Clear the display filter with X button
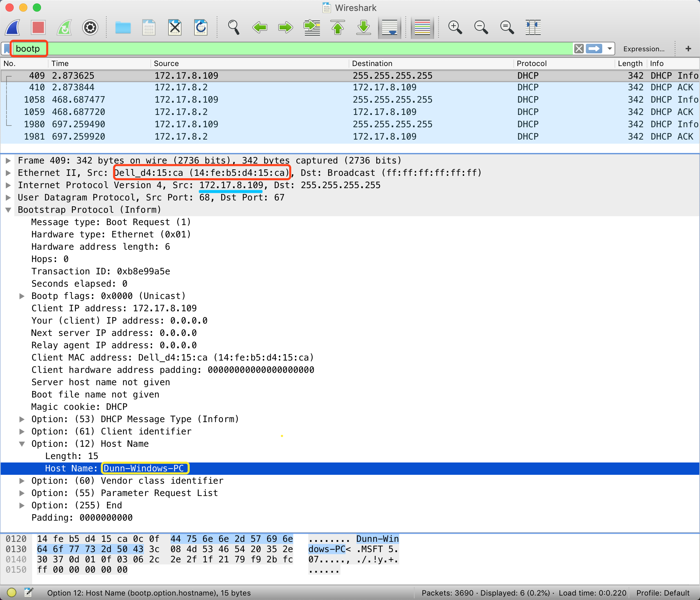 pos(579,49)
